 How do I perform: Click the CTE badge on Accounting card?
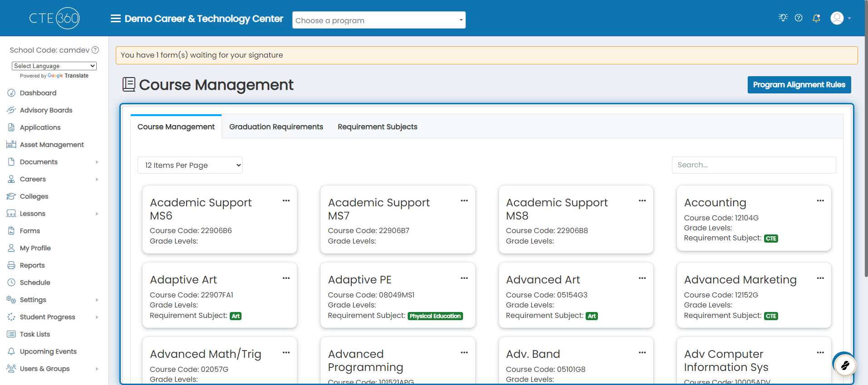[771, 239]
